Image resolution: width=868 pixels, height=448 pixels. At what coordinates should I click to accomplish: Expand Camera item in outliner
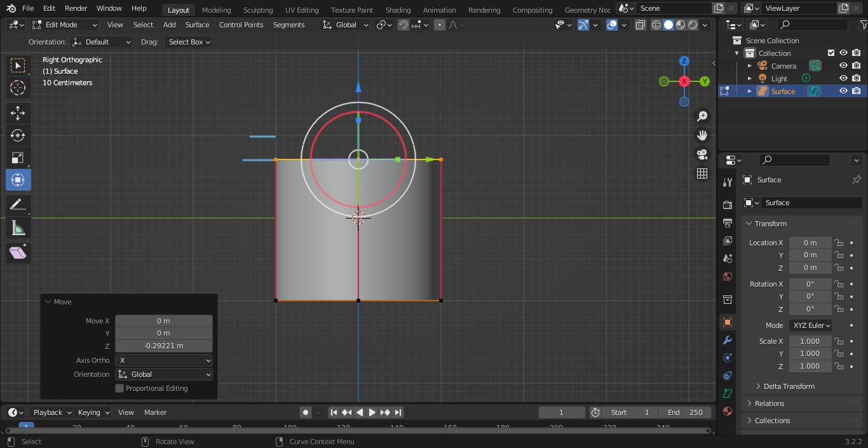[750, 66]
